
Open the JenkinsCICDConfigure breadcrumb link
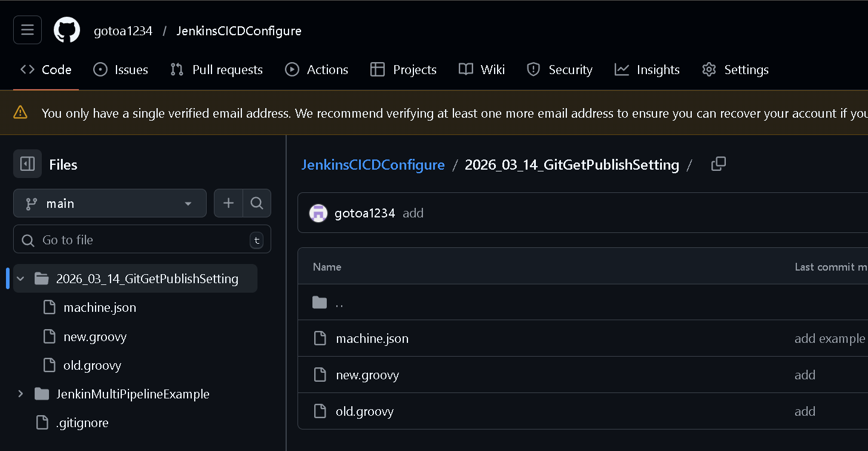373,165
